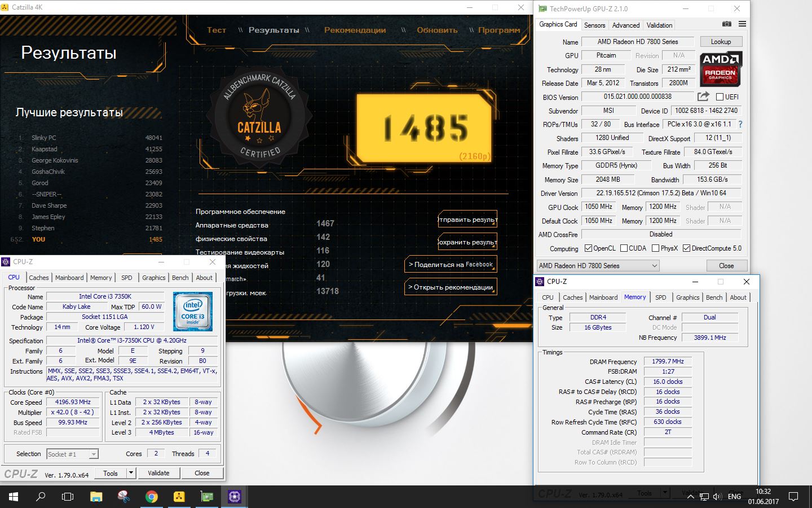Image resolution: width=812 pixels, height=508 pixels.
Task: Toggle the PhysX checkbox
Action: tap(655, 248)
